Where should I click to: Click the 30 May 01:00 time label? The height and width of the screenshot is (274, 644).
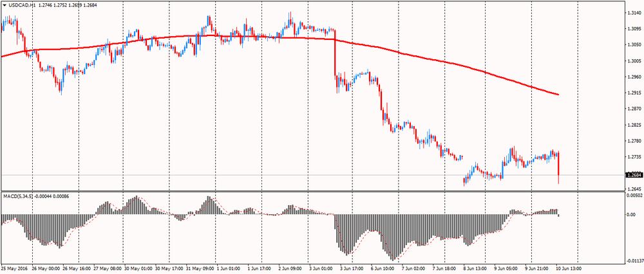(x=138, y=269)
